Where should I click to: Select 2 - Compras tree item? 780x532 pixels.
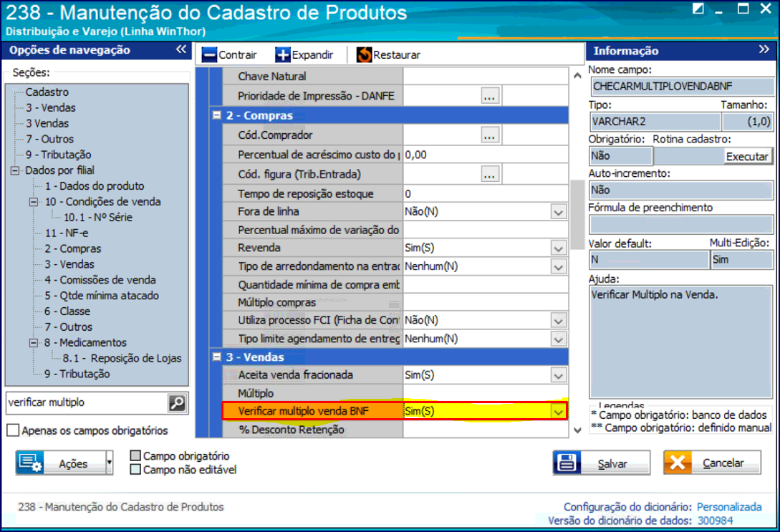coord(72,248)
